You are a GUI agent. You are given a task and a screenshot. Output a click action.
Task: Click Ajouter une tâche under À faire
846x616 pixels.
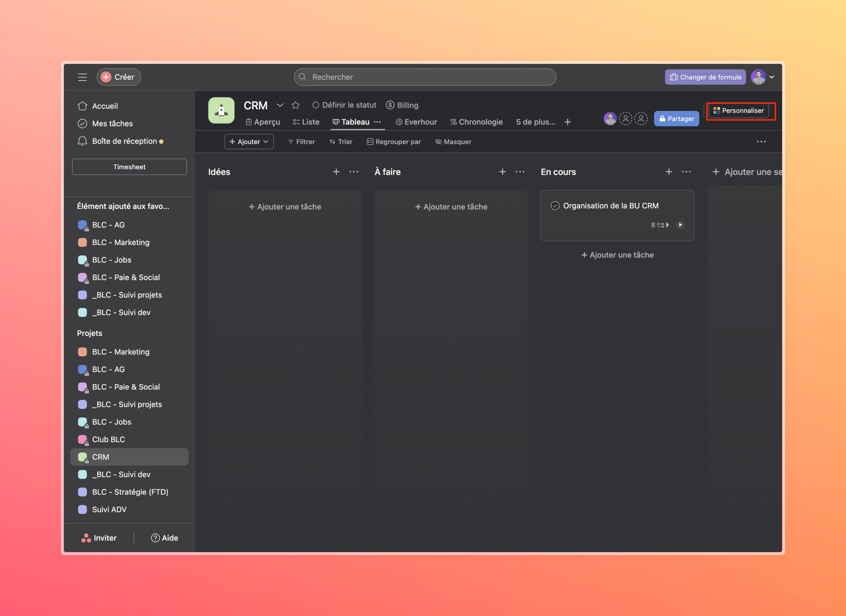[x=451, y=207]
